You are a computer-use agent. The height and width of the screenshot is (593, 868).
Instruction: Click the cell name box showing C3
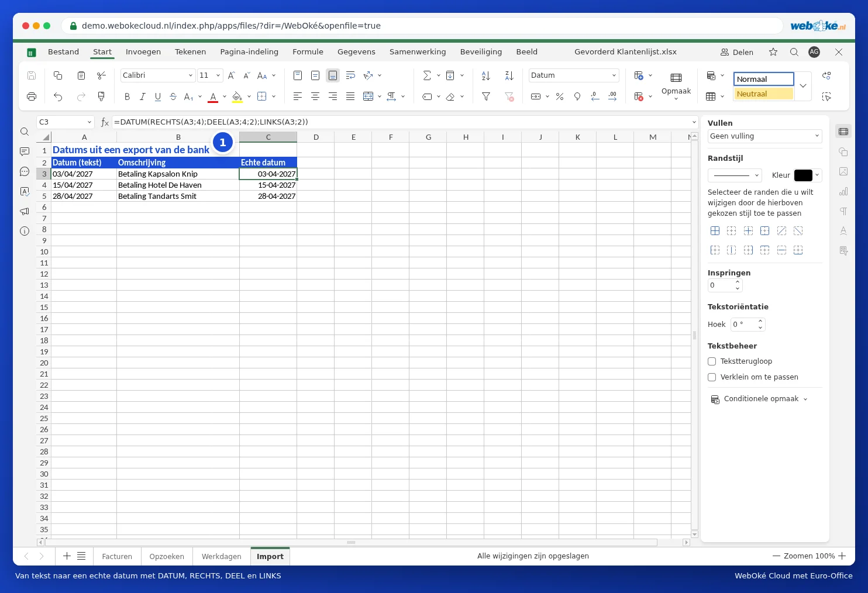pyautogui.click(x=66, y=122)
